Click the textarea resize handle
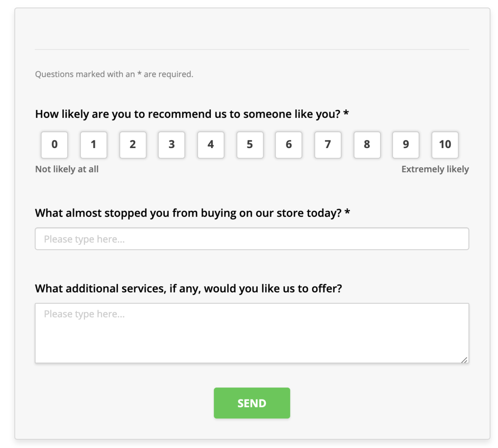 (x=465, y=360)
